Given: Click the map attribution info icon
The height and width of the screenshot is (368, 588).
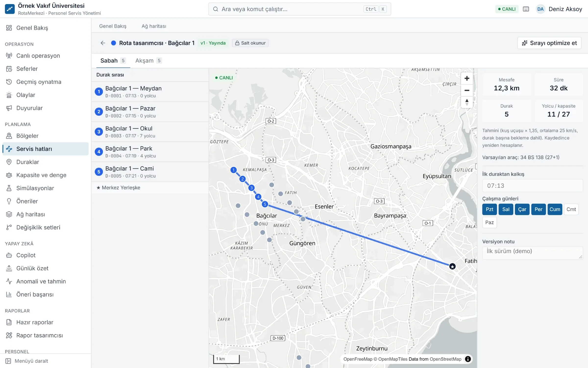Looking at the screenshot, I should click(468, 359).
